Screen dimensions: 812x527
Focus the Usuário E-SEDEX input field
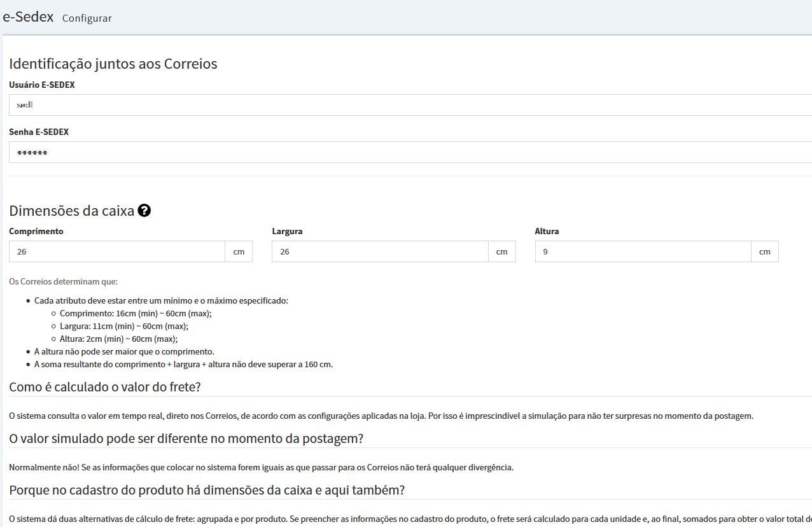pyautogui.click(x=410, y=105)
